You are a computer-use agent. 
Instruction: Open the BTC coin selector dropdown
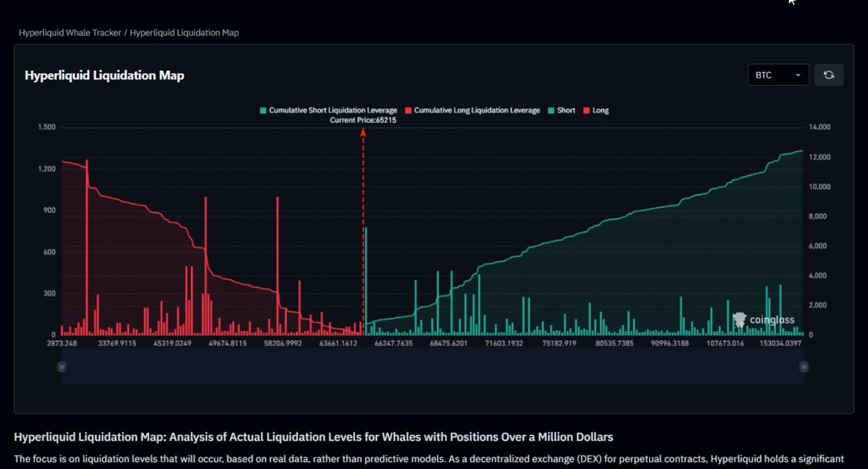[778, 75]
